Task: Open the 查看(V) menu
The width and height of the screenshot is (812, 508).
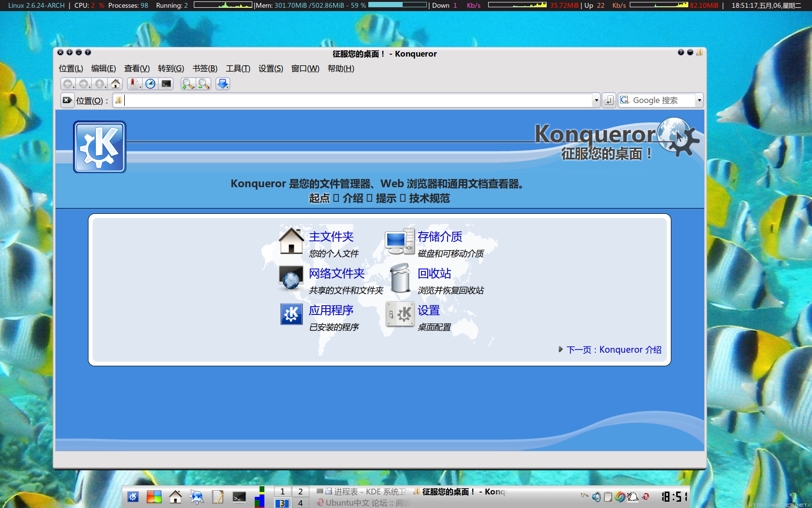Action: 137,68
